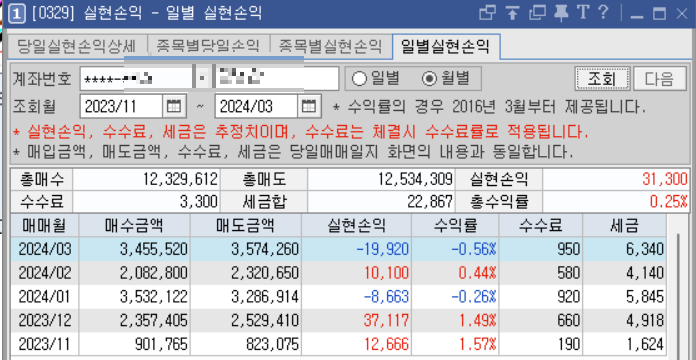
Task: Click the window number 1 icon
Action: coord(17,14)
